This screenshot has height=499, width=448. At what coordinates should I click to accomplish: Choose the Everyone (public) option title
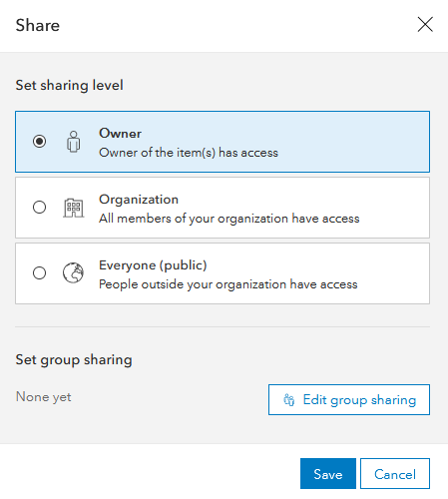(x=153, y=265)
